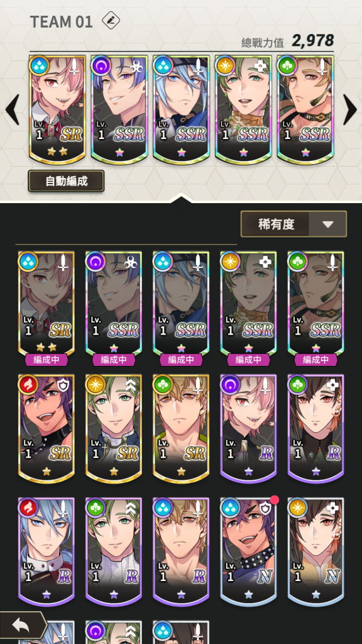362x644 pixels.
Task: Pick the fire-element blue-haired R card
Action: coord(47,552)
